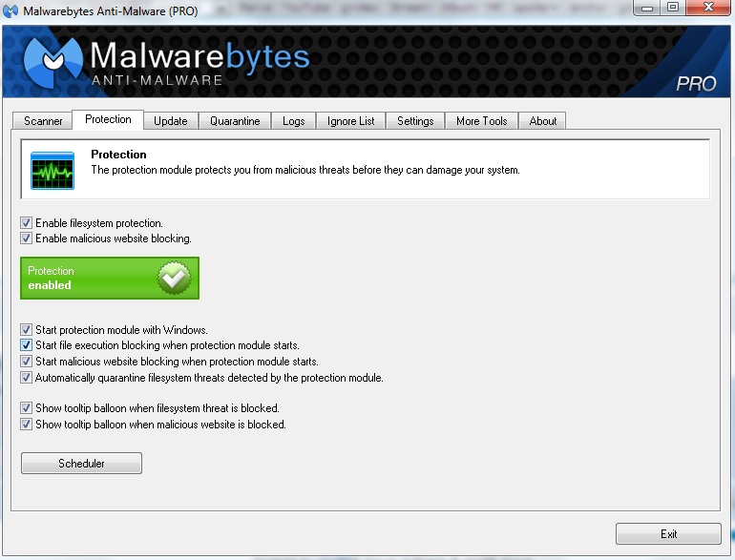This screenshot has width=735, height=560.
Task: Disable Enable filesystem protection checkbox
Action: click(x=27, y=222)
